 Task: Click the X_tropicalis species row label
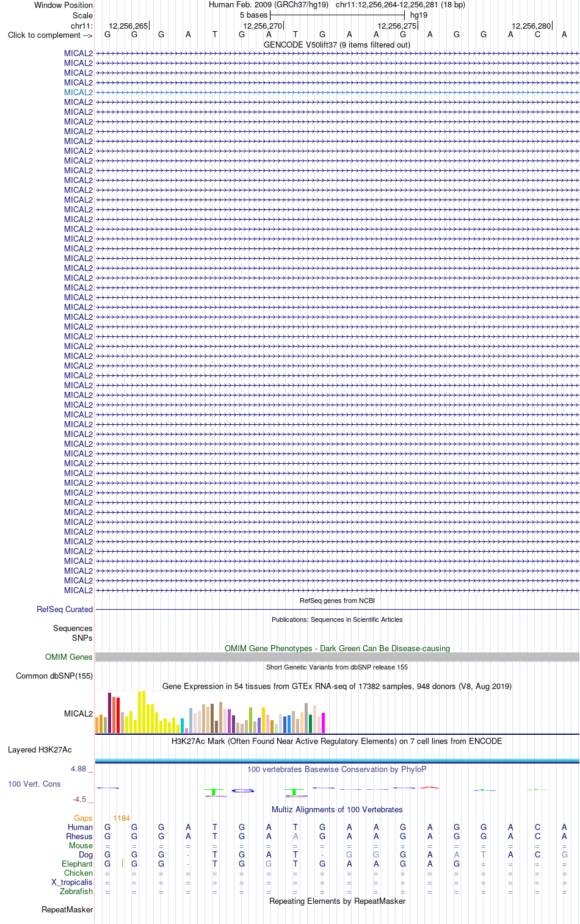(72, 882)
